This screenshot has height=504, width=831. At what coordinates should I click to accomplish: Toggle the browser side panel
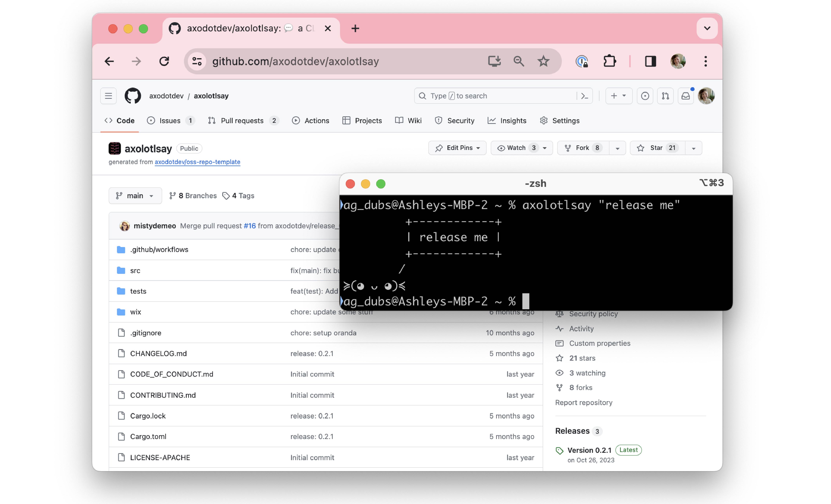click(650, 61)
